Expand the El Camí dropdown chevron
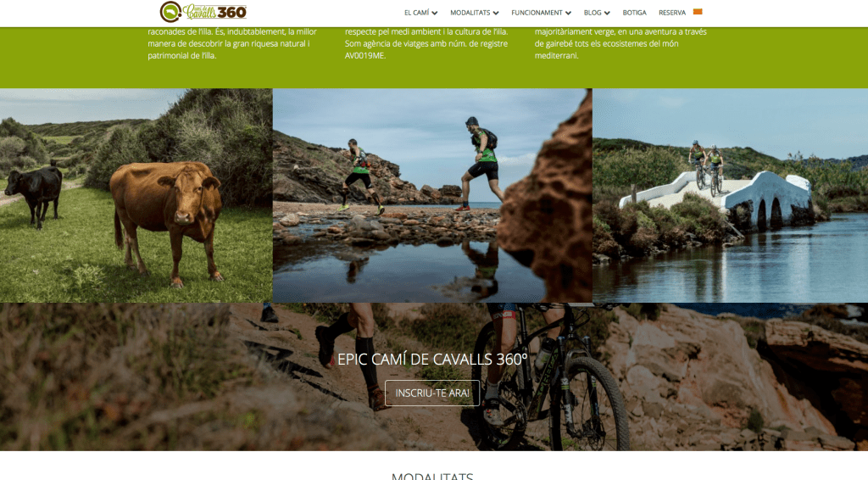Viewport: 868px width, 480px height. [x=435, y=13]
